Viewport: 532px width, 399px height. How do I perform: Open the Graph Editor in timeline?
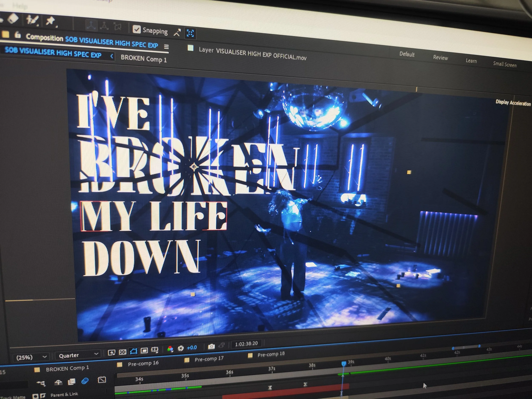(x=102, y=380)
